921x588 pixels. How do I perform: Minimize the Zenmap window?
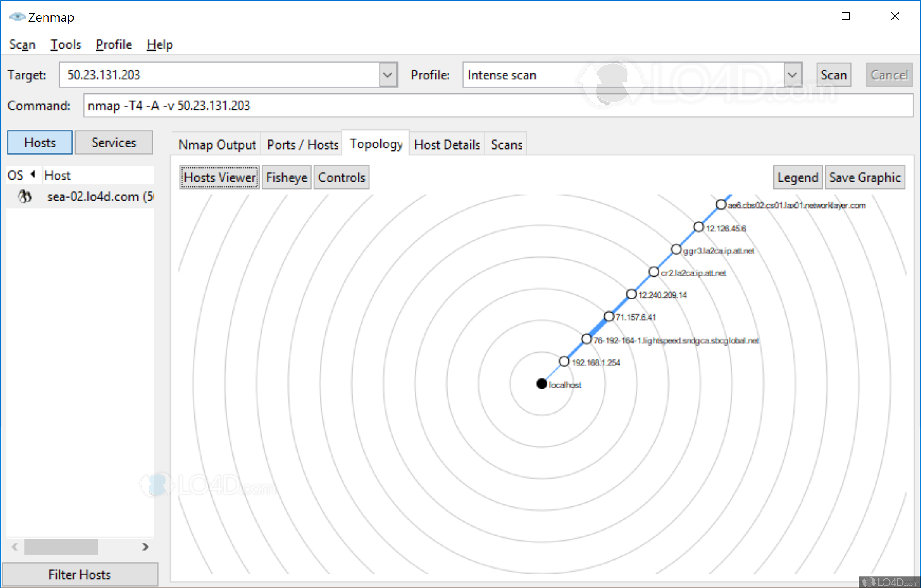(x=797, y=16)
